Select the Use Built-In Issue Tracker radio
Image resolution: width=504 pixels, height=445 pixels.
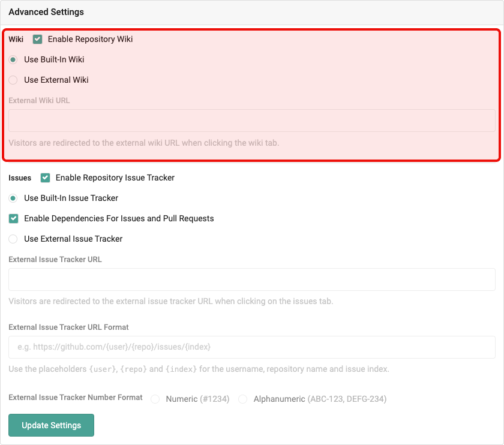(13, 198)
